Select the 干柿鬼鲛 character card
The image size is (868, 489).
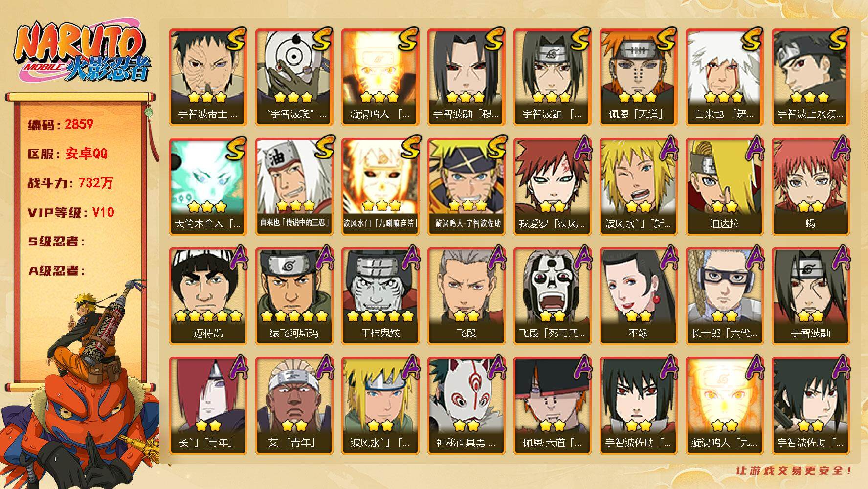(380, 296)
